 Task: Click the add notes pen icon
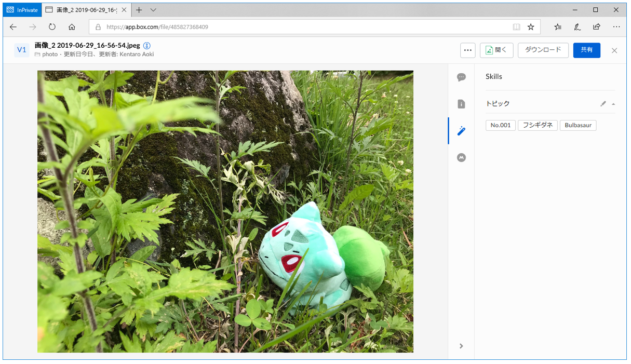(577, 27)
